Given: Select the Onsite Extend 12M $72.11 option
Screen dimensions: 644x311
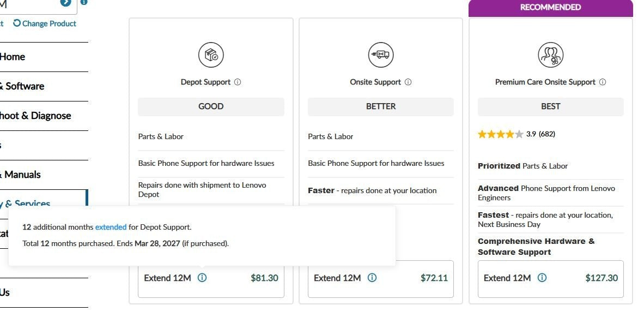Looking at the screenshot, I should (x=381, y=278).
